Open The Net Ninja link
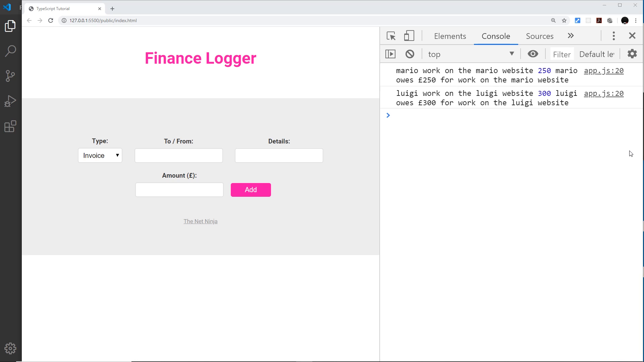Screen dimensions: 644x362 (201, 221)
